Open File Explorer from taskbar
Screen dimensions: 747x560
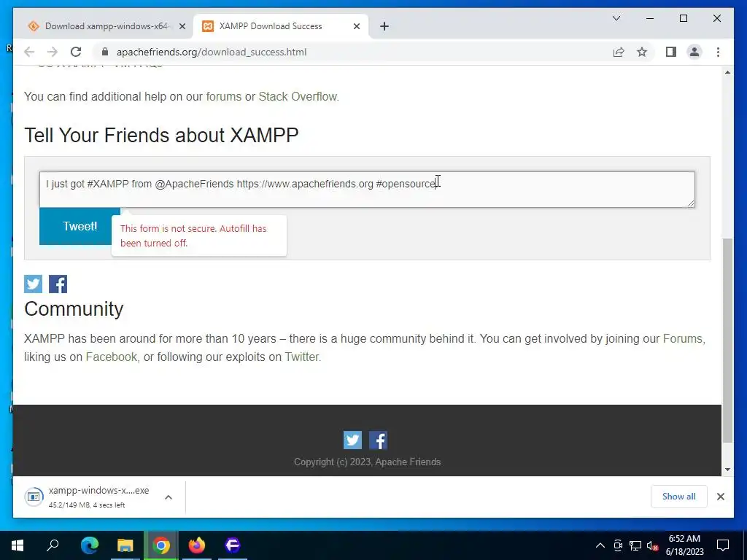[125, 545]
